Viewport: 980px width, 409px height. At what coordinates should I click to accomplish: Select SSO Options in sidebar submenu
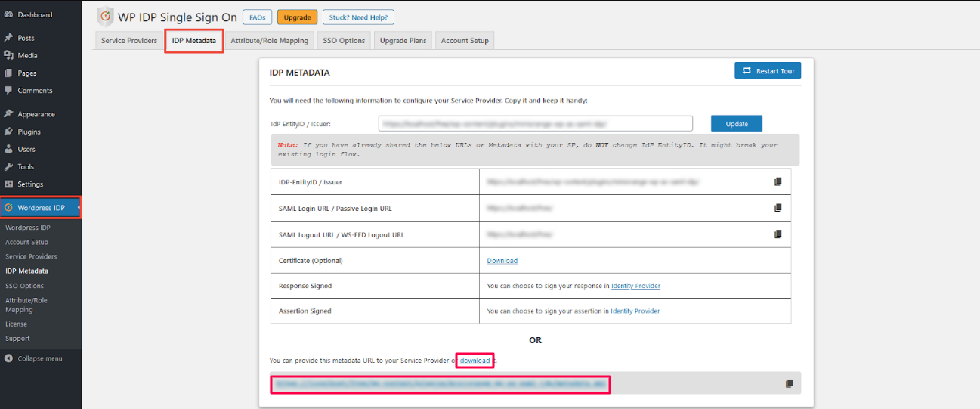(24, 286)
